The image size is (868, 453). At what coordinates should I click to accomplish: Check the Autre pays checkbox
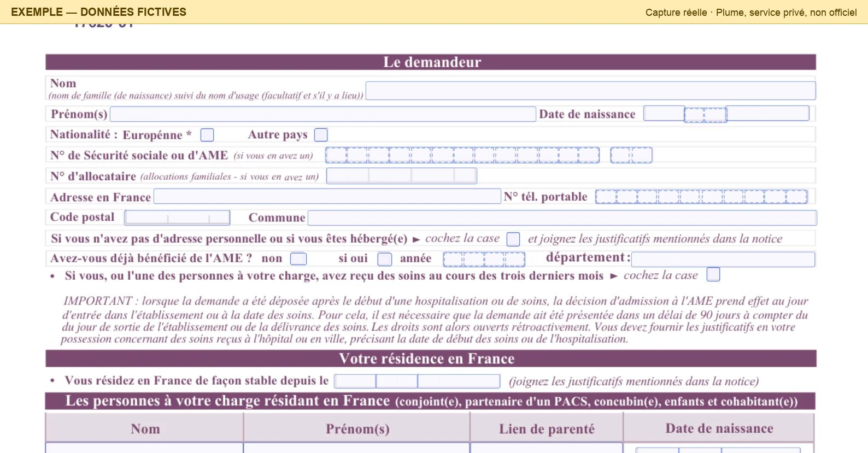[x=321, y=135]
